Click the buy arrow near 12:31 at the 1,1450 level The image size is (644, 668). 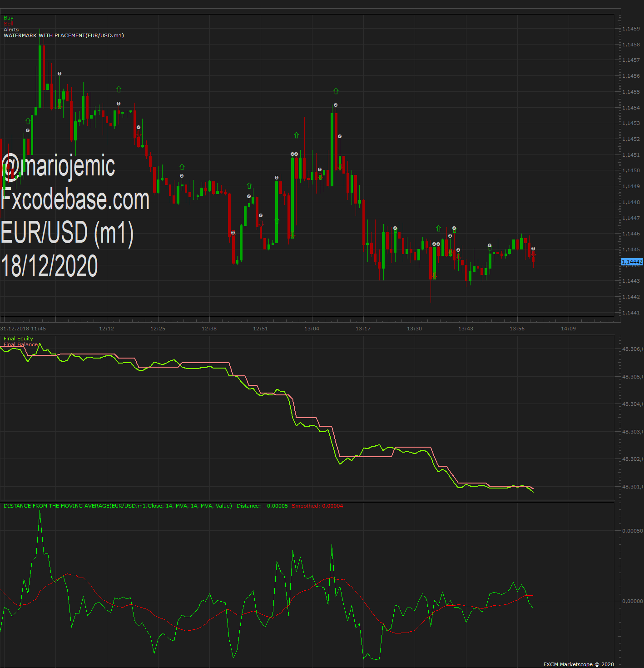[182, 167]
